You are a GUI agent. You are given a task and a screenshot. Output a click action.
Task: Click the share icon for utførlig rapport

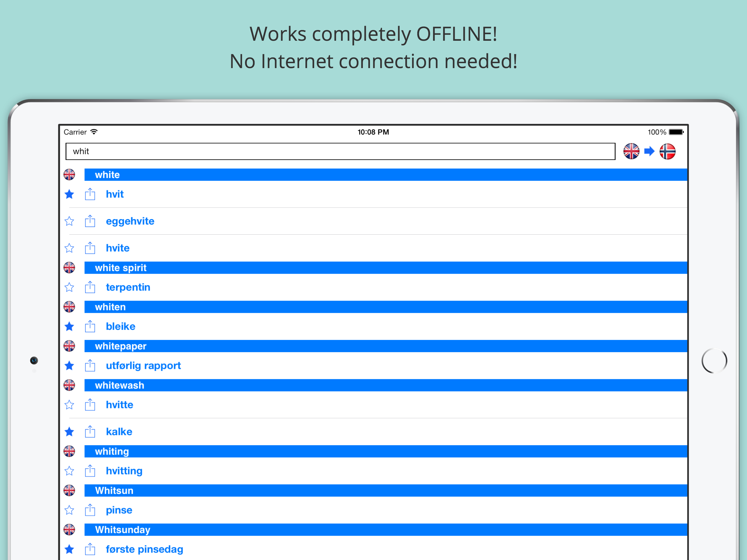pyautogui.click(x=90, y=366)
